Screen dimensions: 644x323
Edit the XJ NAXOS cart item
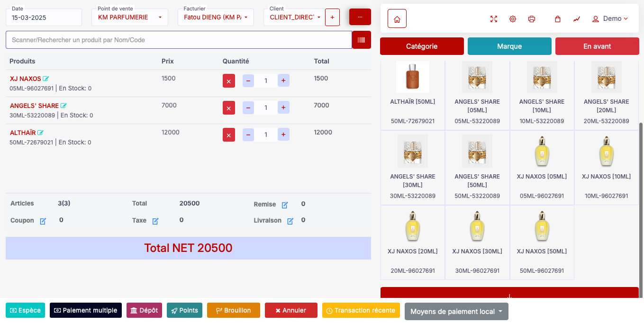(x=46, y=79)
